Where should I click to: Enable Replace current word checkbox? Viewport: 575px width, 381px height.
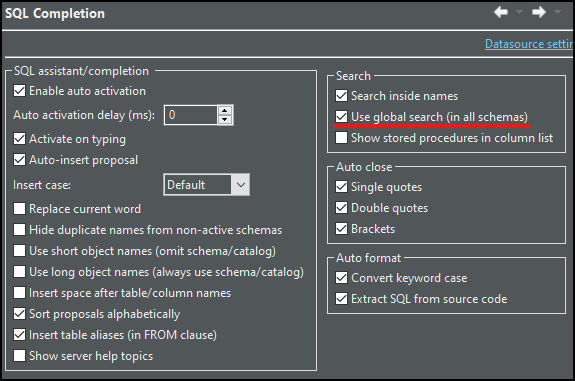coord(19,209)
